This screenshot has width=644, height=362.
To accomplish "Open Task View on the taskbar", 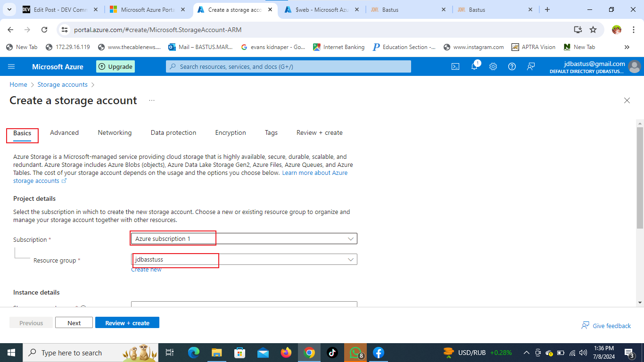I will (170, 353).
